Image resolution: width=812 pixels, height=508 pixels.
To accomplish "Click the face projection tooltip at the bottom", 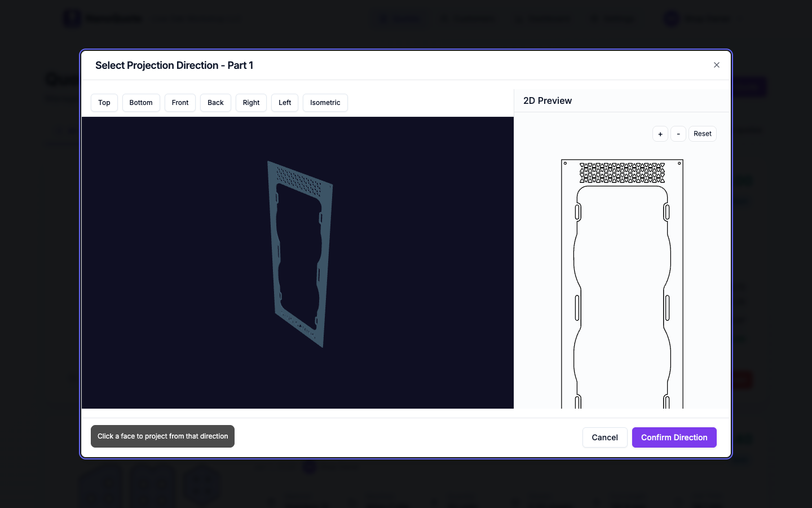I will pyautogui.click(x=162, y=436).
